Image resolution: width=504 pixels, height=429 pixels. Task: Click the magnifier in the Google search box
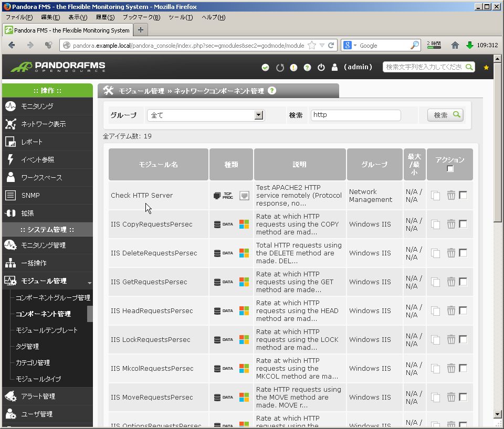[415, 45]
